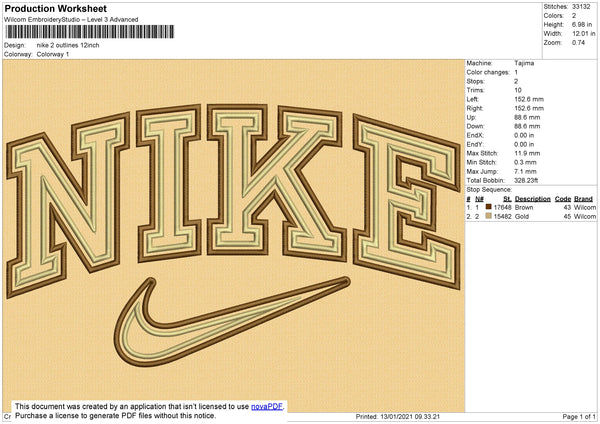This screenshot has height=424, width=600.
Task: Click the Production Worksheet title
Action: click(55, 8)
